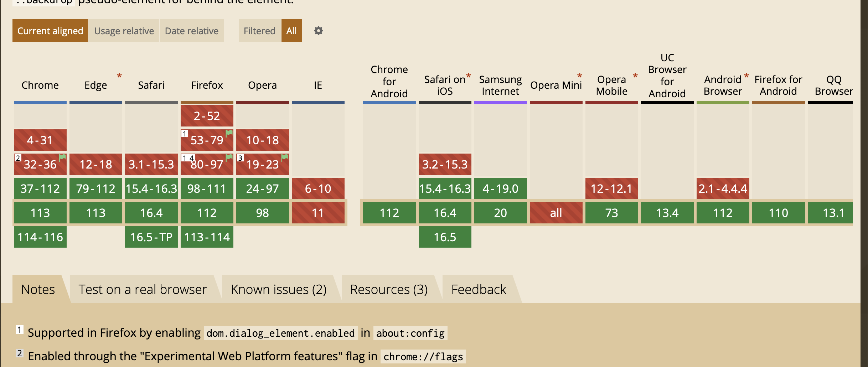This screenshot has width=868, height=367.
Task: Click note marker 3 on Opera 19-23
Action: click(241, 158)
